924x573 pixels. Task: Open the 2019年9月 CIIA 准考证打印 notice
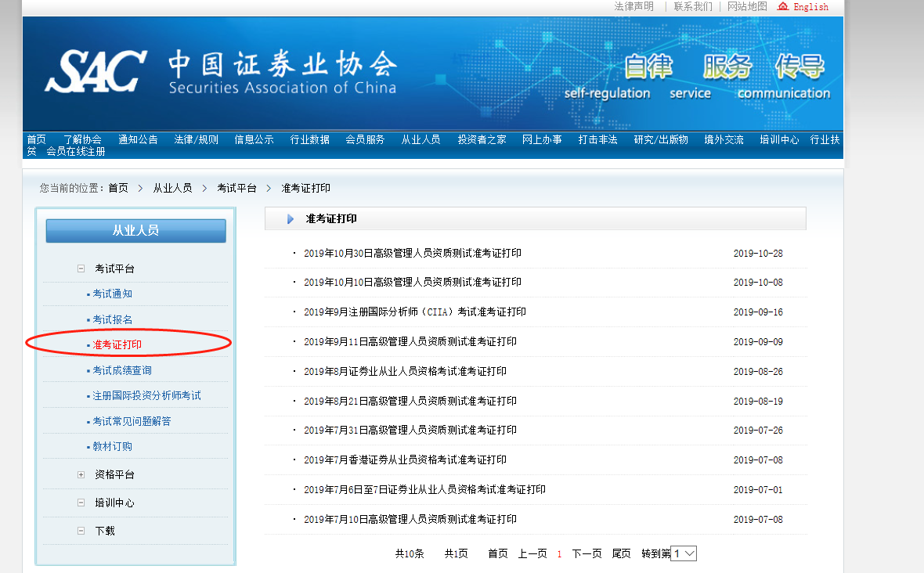414,312
